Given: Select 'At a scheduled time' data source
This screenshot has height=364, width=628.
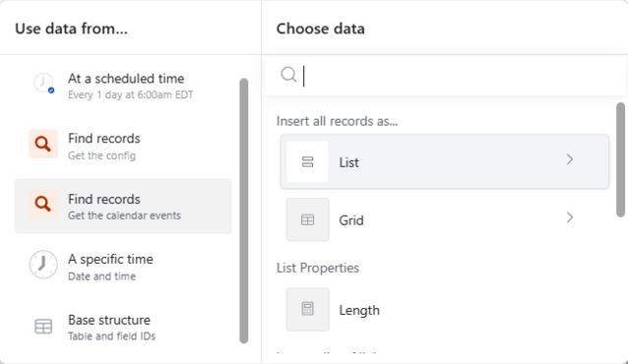Looking at the screenshot, I should (x=123, y=86).
